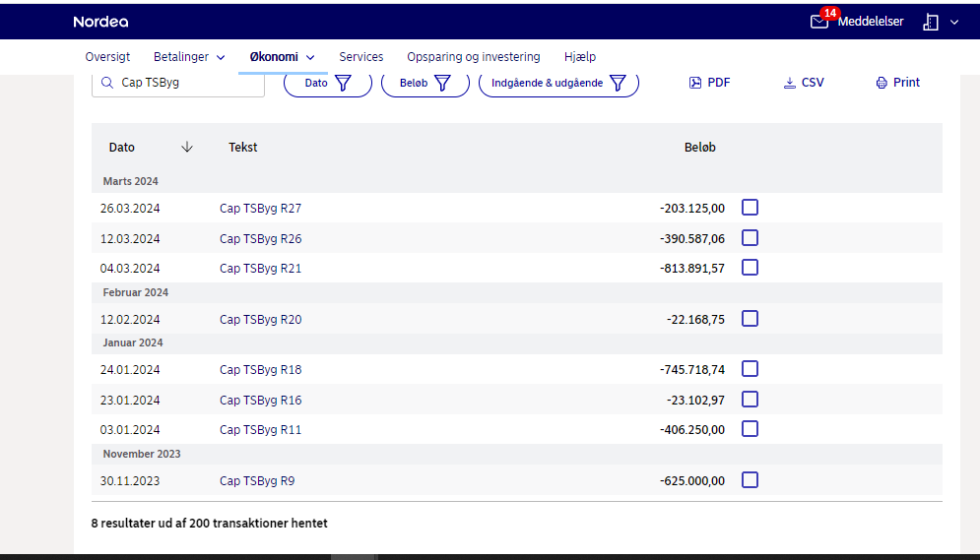The image size is (980, 560).
Task: Check the box for Cap TSByg R11
Action: click(750, 429)
